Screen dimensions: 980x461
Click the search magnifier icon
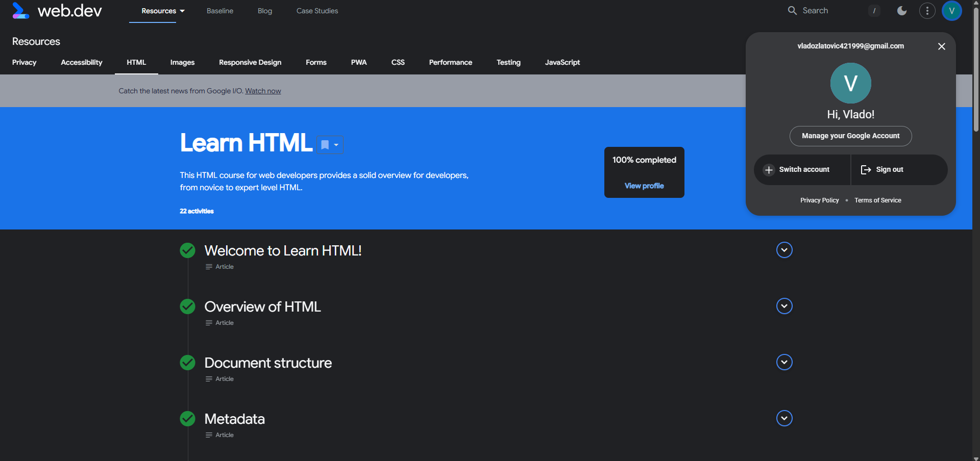click(x=792, y=11)
